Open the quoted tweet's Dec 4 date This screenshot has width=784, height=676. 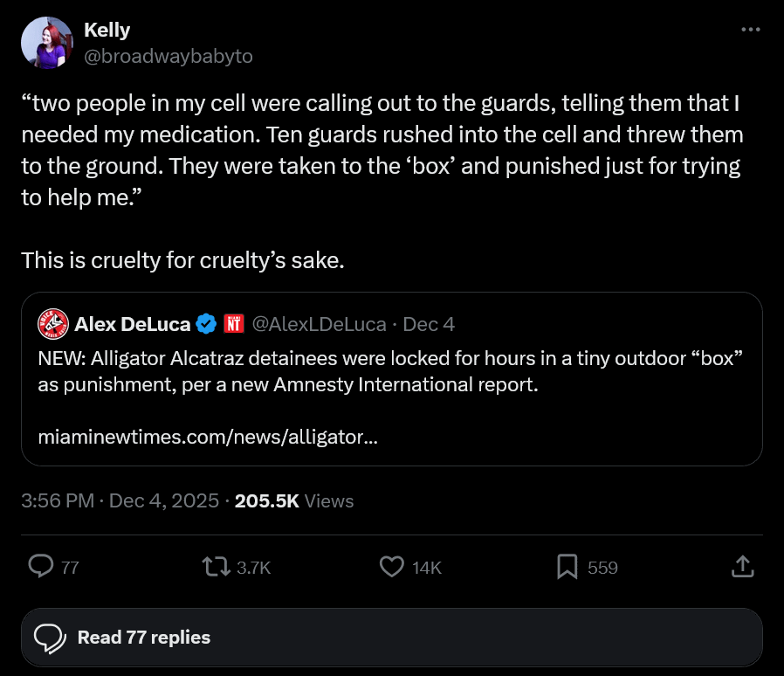click(429, 325)
